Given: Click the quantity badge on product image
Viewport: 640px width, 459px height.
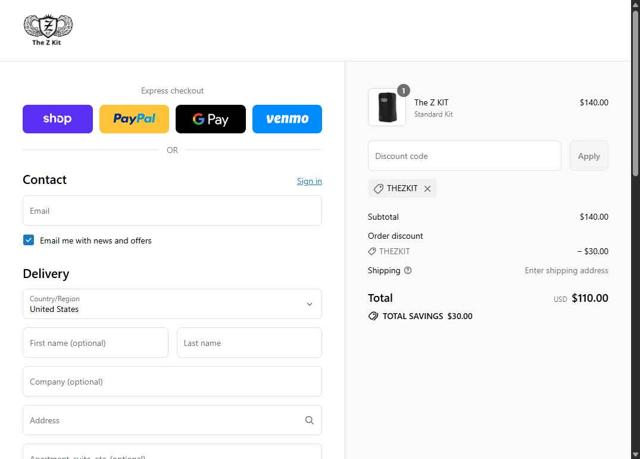Looking at the screenshot, I should point(403,91).
